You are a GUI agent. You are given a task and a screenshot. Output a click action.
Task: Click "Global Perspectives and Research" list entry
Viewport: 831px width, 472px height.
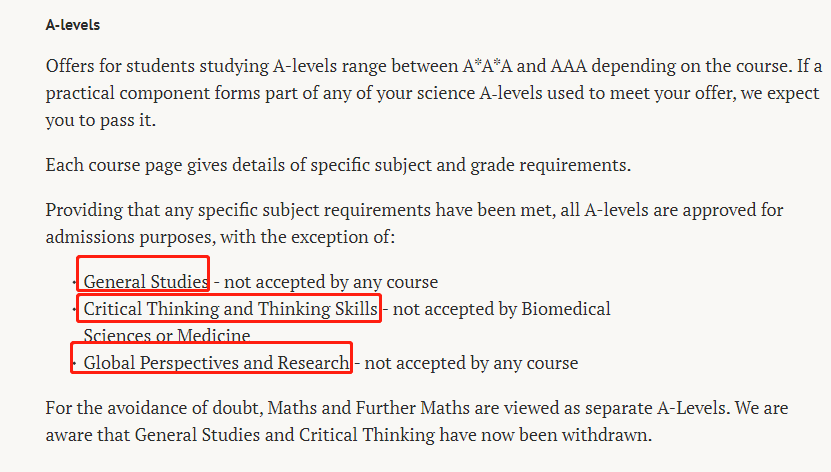tap(216, 363)
